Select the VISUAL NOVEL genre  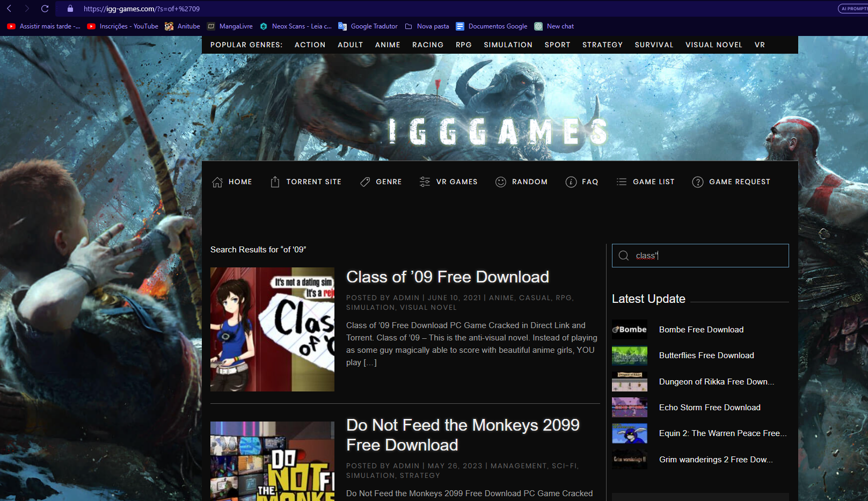click(x=713, y=45)
